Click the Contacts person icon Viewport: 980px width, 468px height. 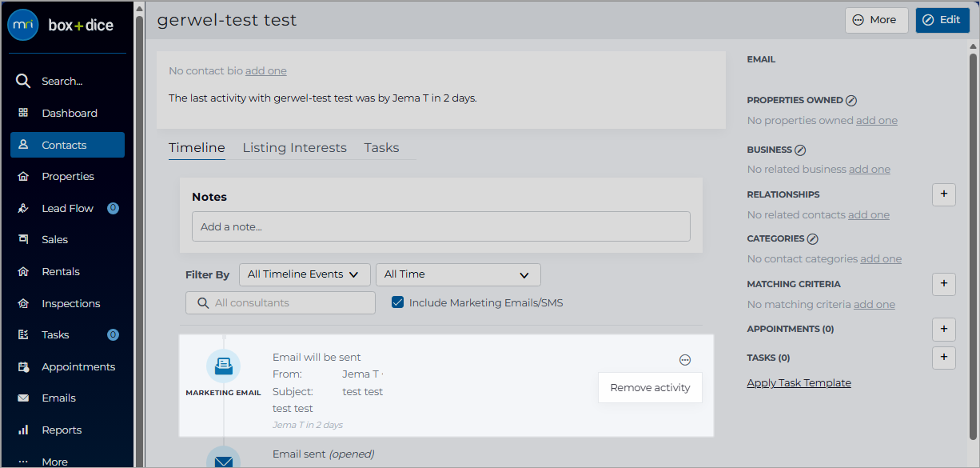coord(23,145)
